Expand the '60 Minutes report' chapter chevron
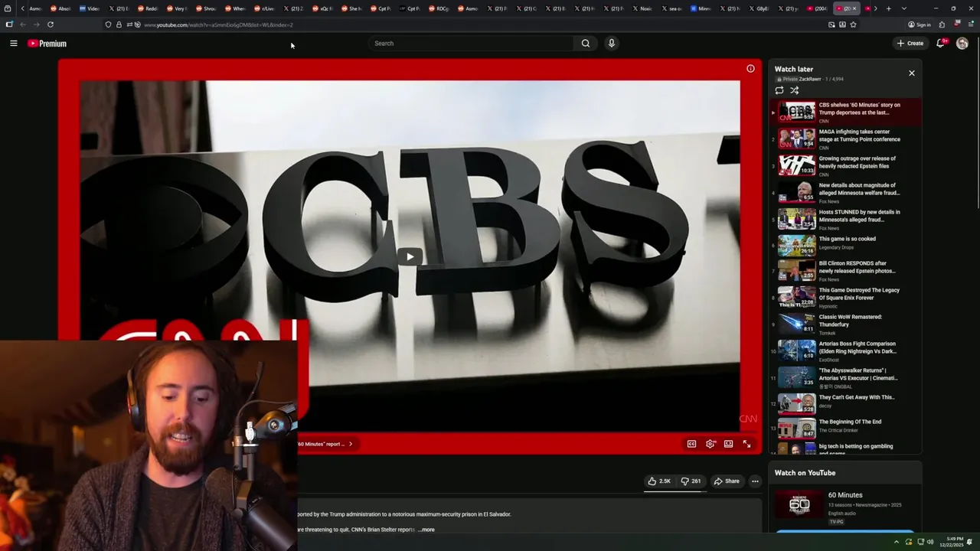Image resolution: width=980 pixels, height=551 pixels. pos(351,444)
